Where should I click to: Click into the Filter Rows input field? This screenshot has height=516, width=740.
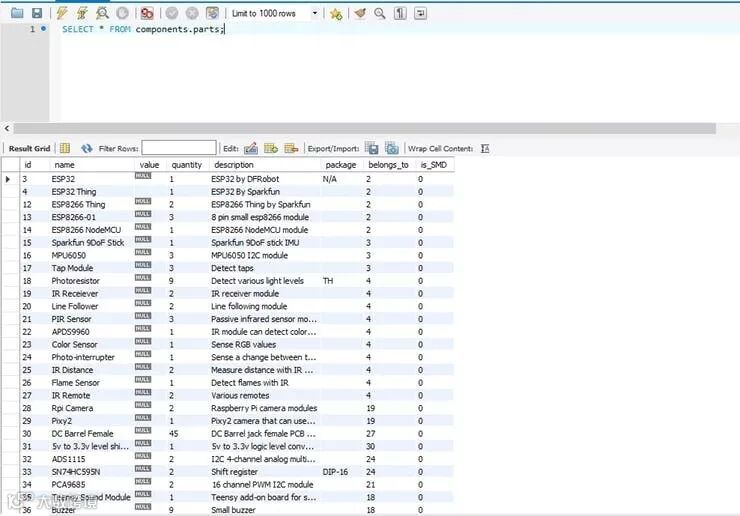point(179,148)
